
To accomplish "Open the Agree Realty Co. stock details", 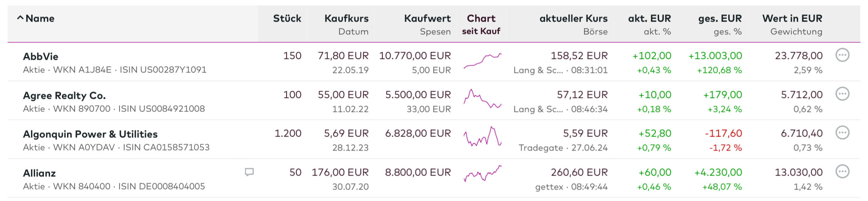I will click(x=64, y=95).
